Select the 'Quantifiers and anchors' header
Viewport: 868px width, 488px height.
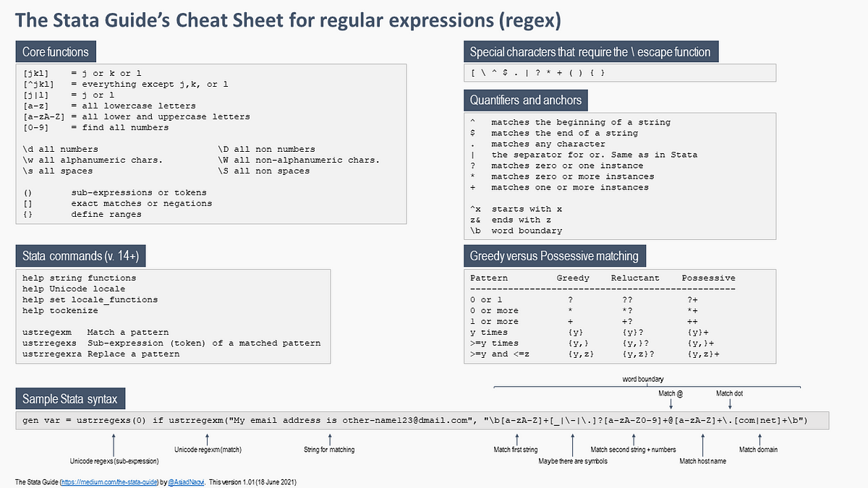tap(525, 100)
